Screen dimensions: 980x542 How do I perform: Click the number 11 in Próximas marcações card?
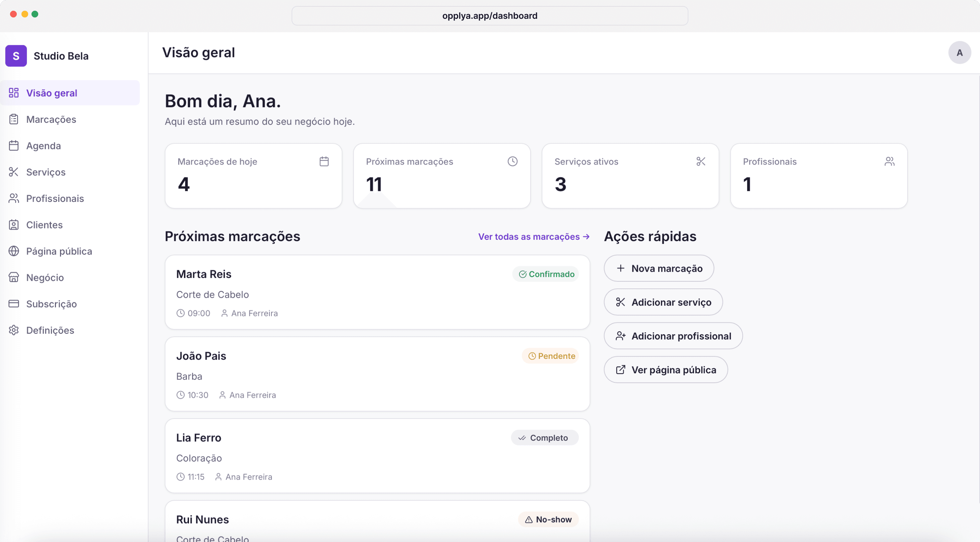[x=374, y=184]
